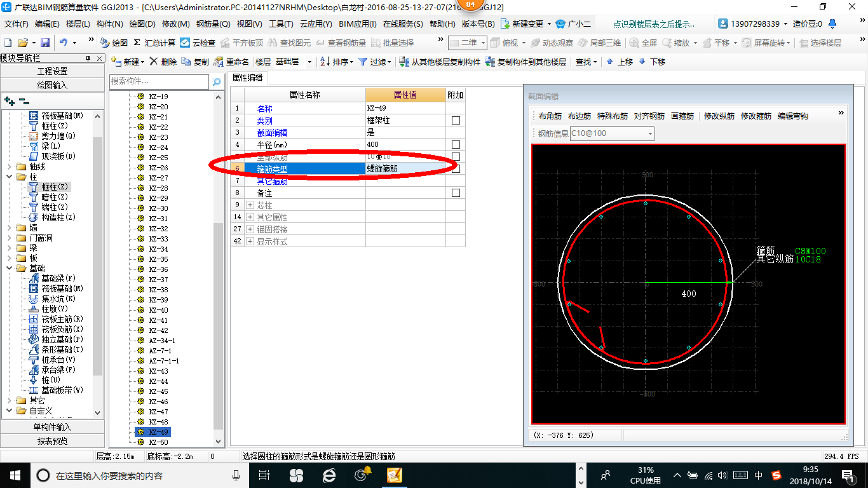The height and width of the screenshot is (488, 868).
Task: Open Windows Start menu
Action: [15, 475]
